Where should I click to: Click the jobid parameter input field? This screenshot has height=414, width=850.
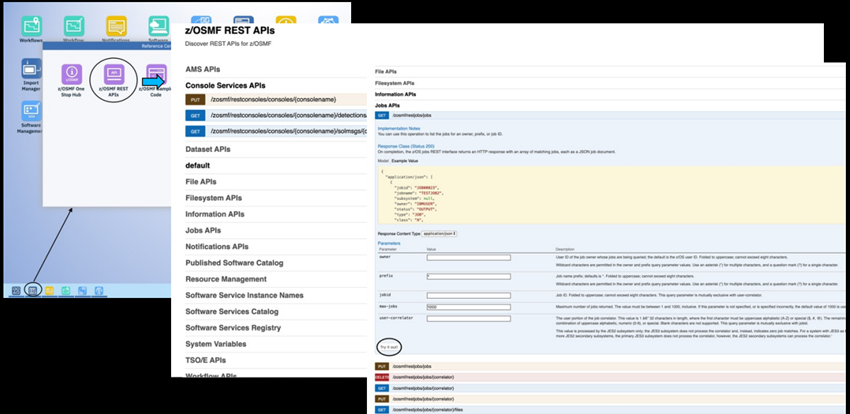[x=468, y=295]
